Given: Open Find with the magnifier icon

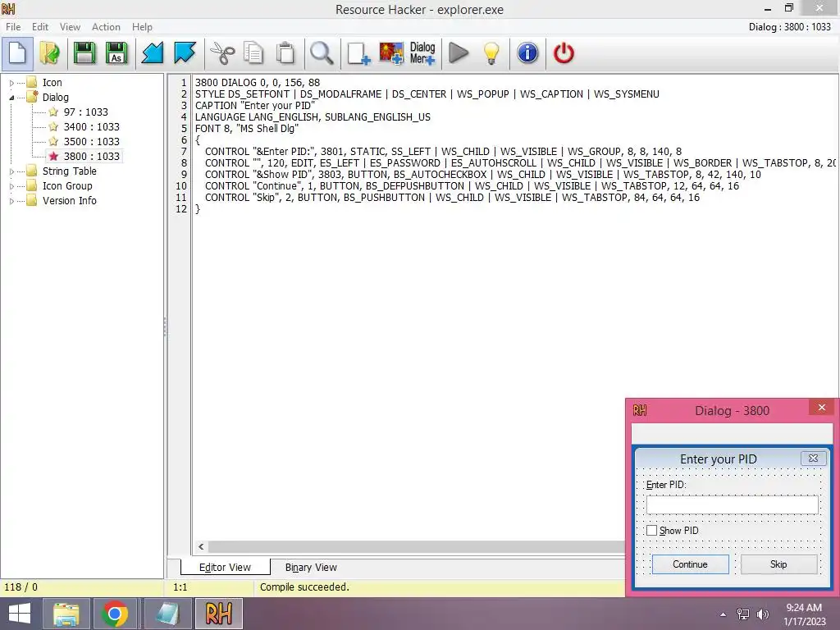Looking at the screenshot, I should 322,53.
